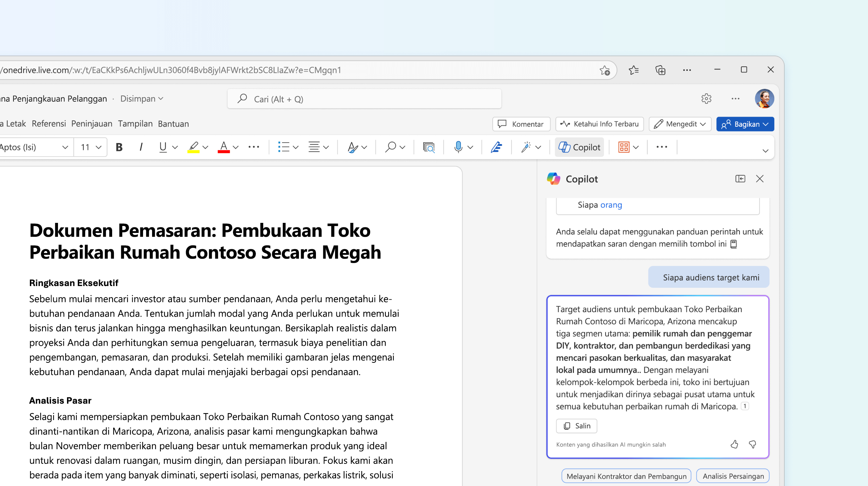Show more font formatting options ellipsis
Image resolution: width=868 pixels, height=486 pixels.
[x=254, y=147]
